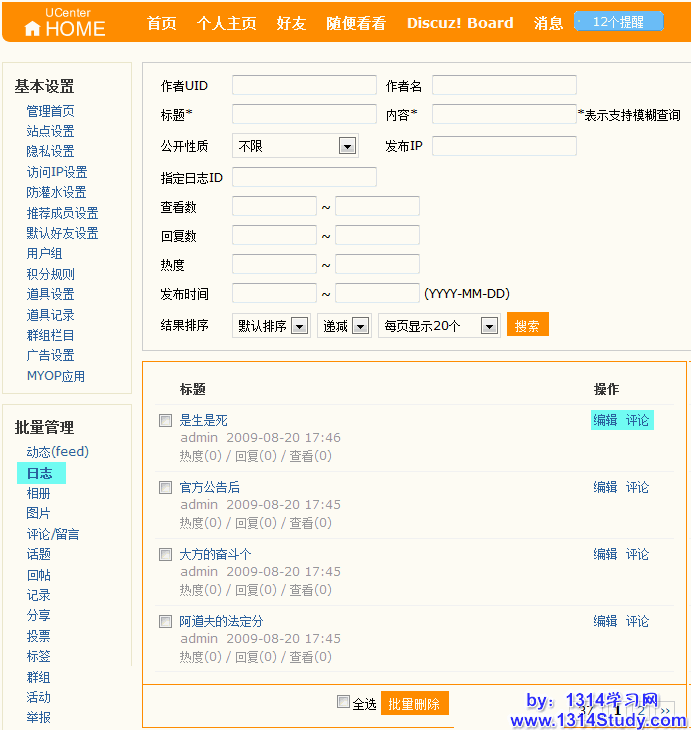Focus the 作者UID input field
Viewport: 691px width, 730px height.
click(304, 85)
